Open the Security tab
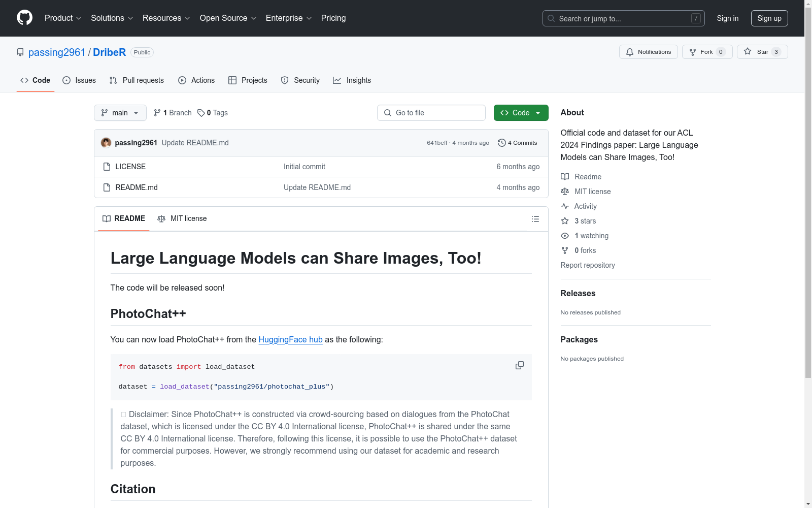 [300, 80]
